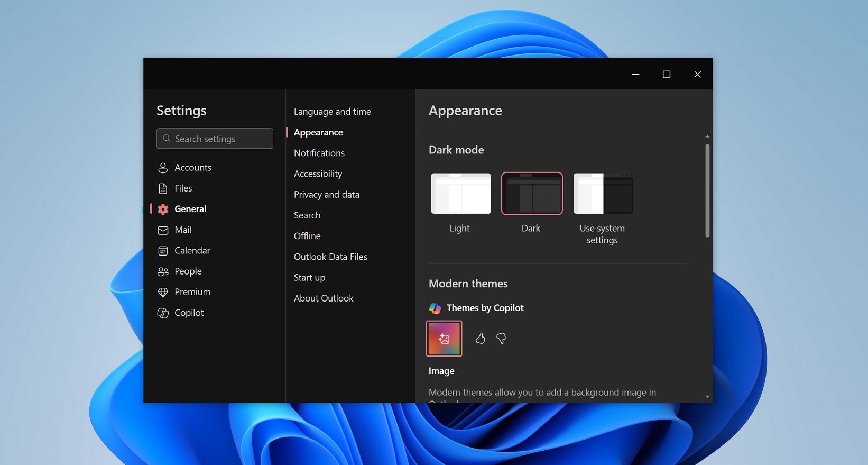Click the scroll down arrow
The height and width of the screenshot is (465, 868).
(707, 397)
